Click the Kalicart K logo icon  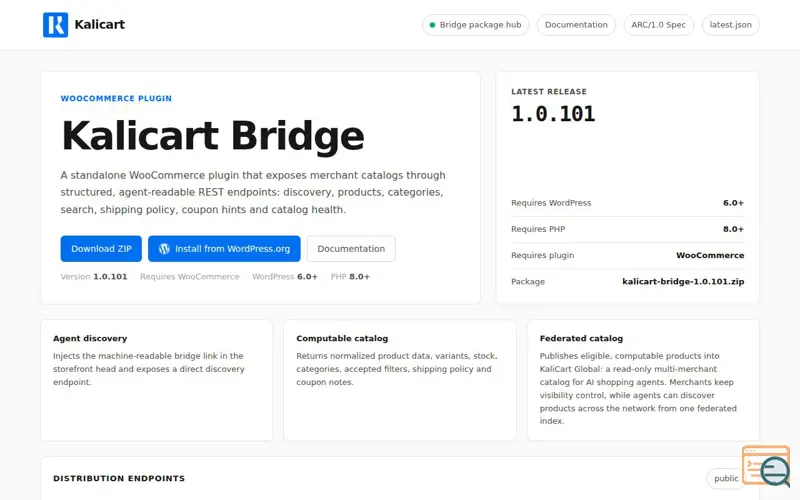(x=55, y=24)
